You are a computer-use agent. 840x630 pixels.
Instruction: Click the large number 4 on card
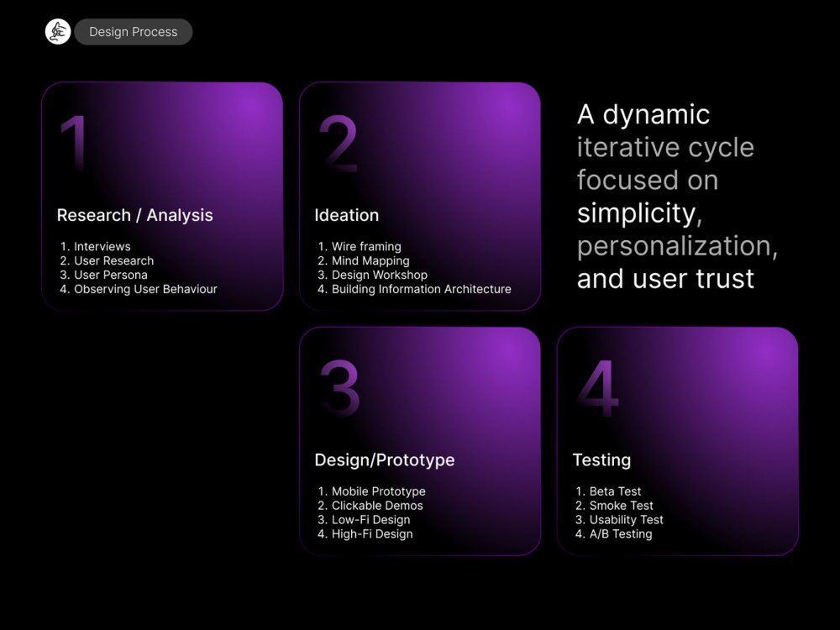coord(598,388)
